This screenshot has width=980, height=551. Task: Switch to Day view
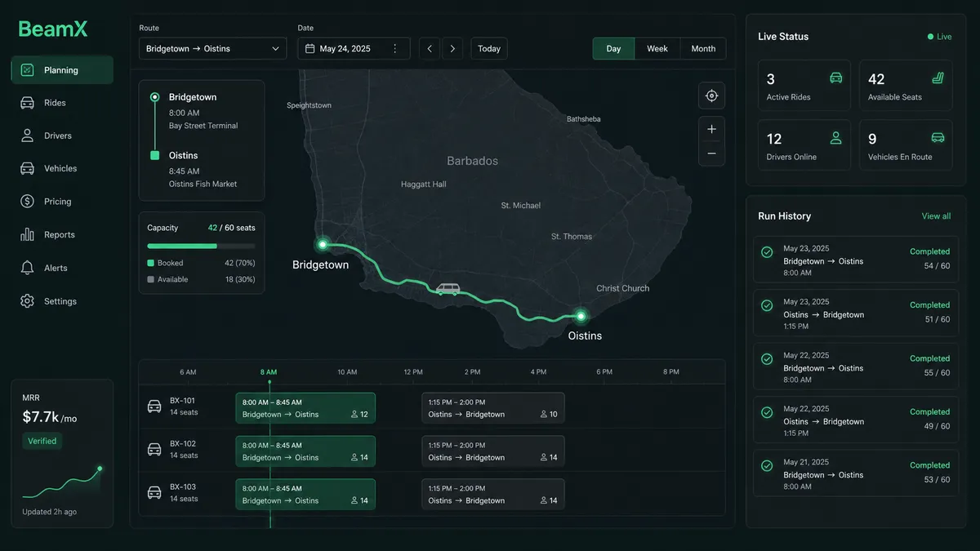click(x=614, y=48)
